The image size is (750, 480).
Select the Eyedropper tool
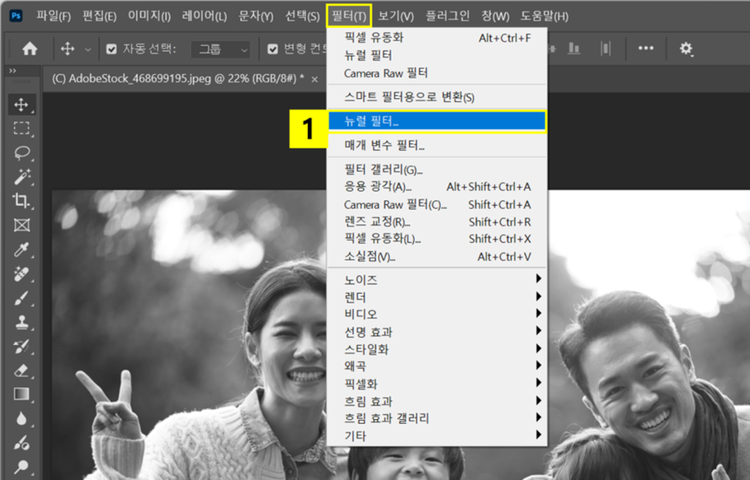point(22,249)
